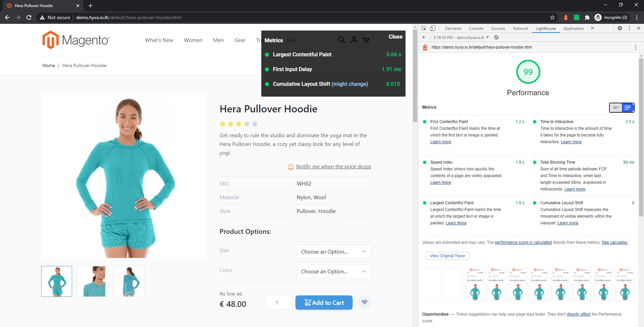Image resolution: width=644 pixels, height=327 pixels.
Task: Clear all Lighthouse reports icon
Action: [496, 38]
